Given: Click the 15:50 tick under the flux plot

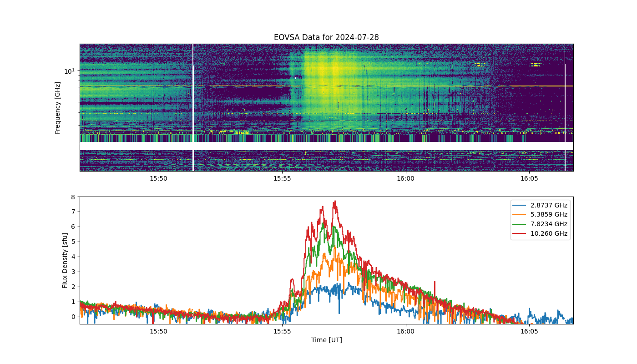Looking at the screenshot, I should [x=158, y=331].
